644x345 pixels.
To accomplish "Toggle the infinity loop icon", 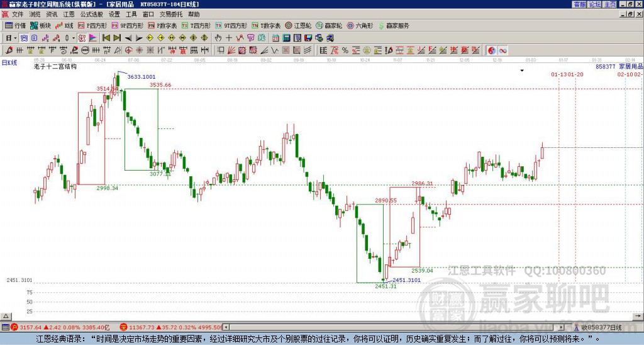I will point(502,50).
